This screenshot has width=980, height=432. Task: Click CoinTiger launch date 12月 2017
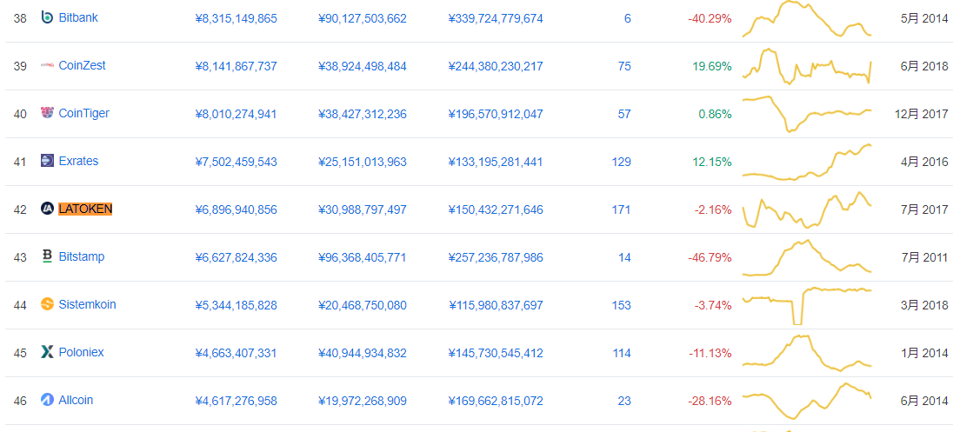[x=921, y=114]
